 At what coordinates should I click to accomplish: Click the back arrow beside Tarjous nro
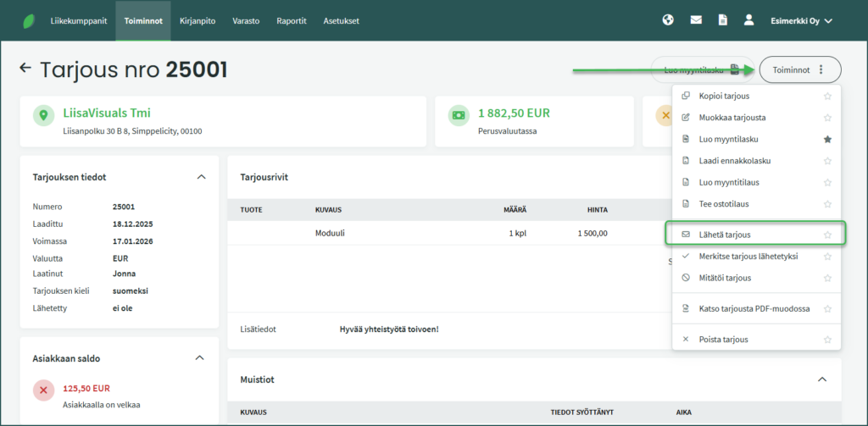(25, 69)
